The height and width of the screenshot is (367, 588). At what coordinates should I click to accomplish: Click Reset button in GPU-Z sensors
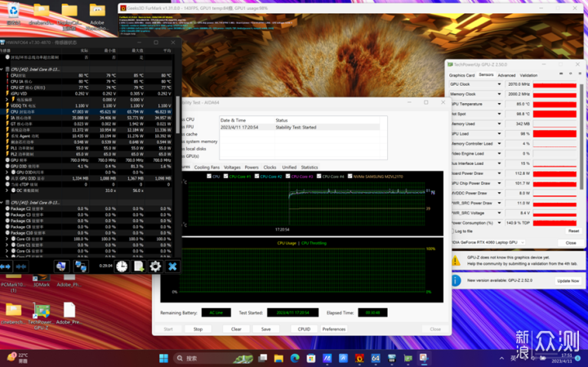[x=573, y=230]
